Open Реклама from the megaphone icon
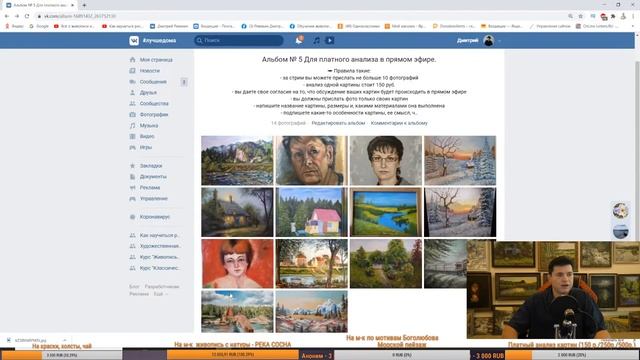 point(132,188)
